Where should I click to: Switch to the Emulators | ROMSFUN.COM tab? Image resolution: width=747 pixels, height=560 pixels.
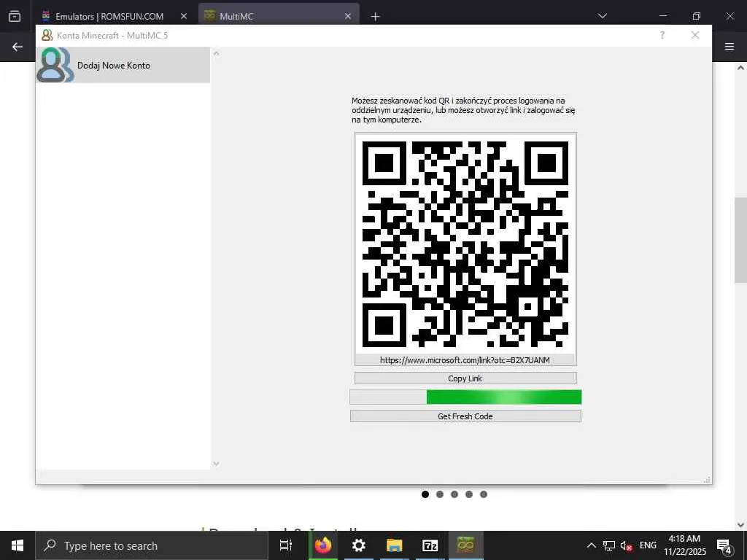pos(109,16)
